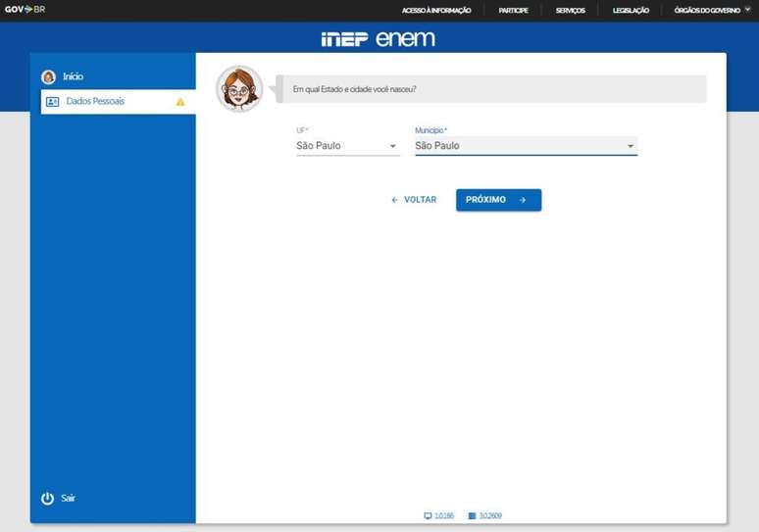Click the assistant avatar picture
Screen dimensions: 759x532
pyautogui.click(x=239, y=88)
